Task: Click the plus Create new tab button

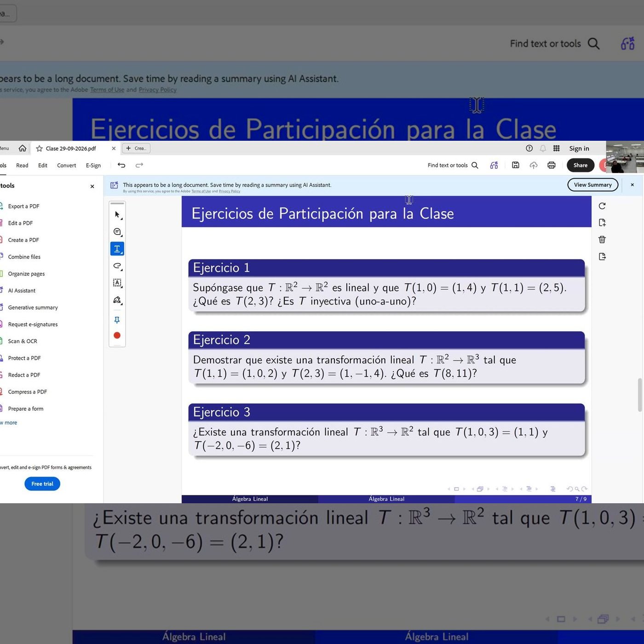Action: (x=136, y=148)
